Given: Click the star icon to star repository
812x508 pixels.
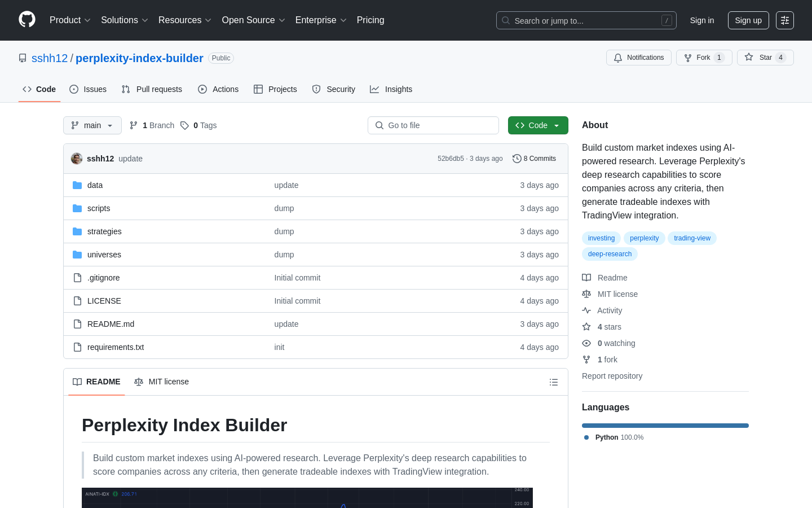Looking at the screenshot, I should click(749, 57).
